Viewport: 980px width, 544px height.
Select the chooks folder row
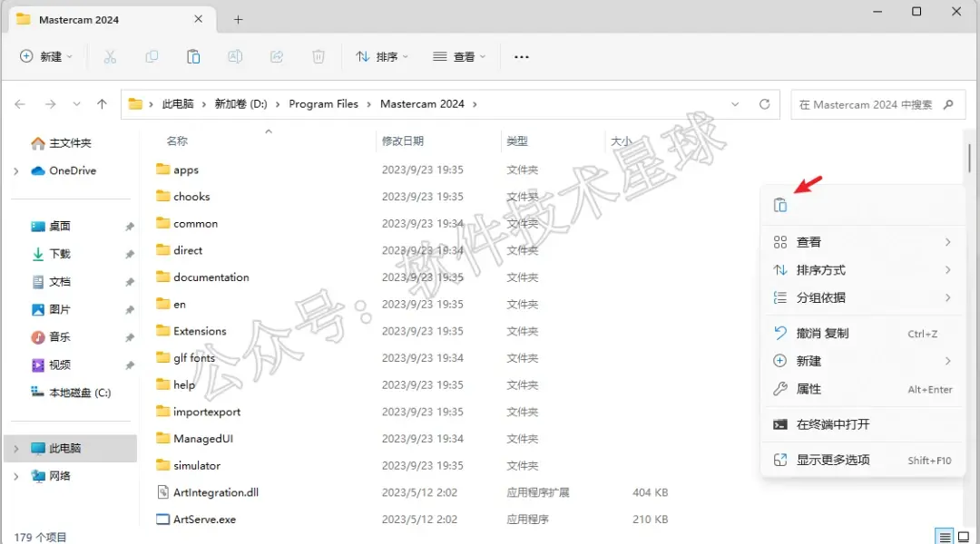click(413, 196)
